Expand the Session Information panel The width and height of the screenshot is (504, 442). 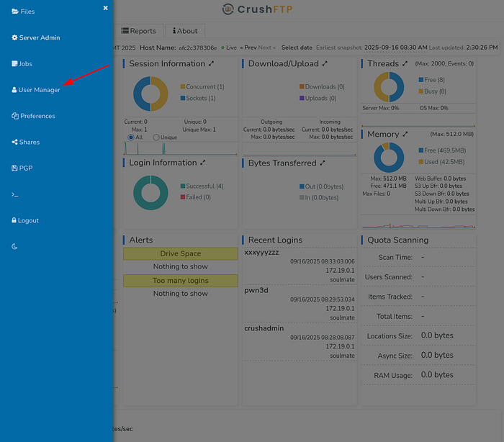(x=211, y=63)
